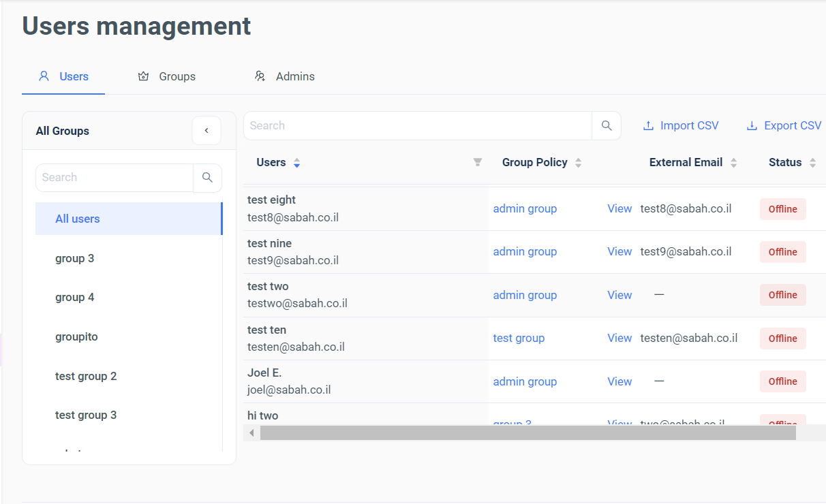
Task: Click external email testen@sabah.co.il
Action: pos(689,338)
